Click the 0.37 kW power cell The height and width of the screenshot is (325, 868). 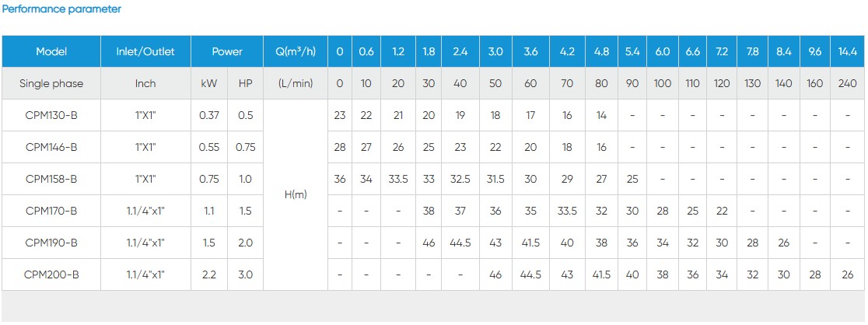tap(209, 115)
